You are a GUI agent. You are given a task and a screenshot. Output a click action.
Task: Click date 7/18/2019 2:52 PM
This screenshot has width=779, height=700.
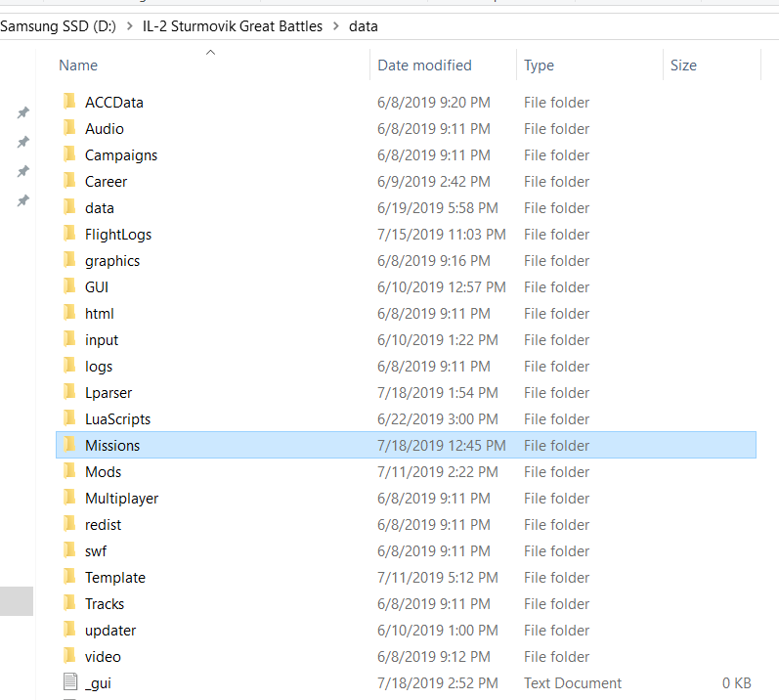[x=438, y=682]
